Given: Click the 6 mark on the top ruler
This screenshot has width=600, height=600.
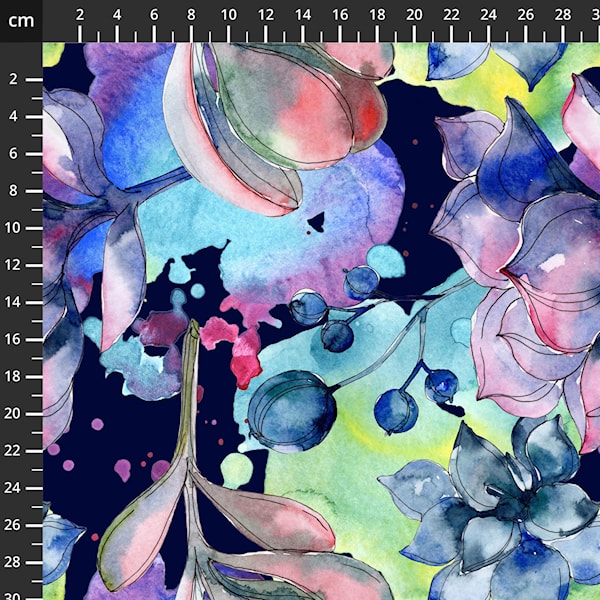Looking at the screenshot, I should click(154, 15).
